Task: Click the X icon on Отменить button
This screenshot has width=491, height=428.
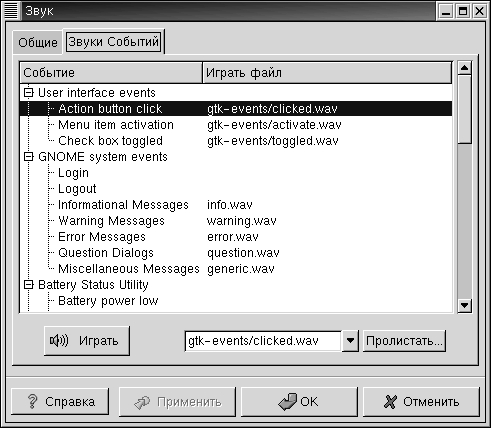Action: coord(390,402)
